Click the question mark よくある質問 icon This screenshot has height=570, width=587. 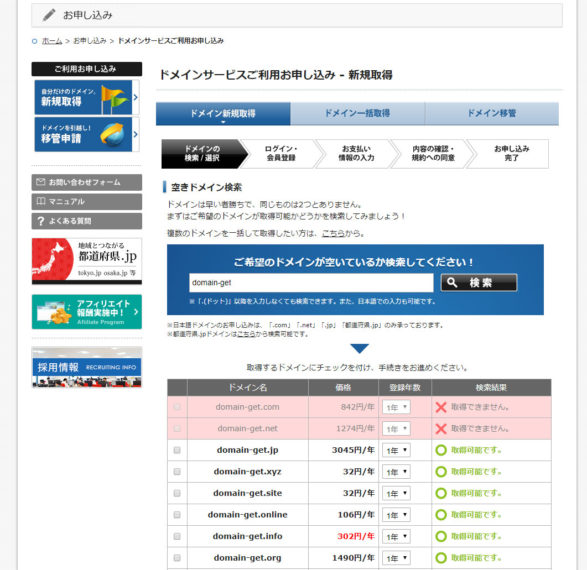41,221
